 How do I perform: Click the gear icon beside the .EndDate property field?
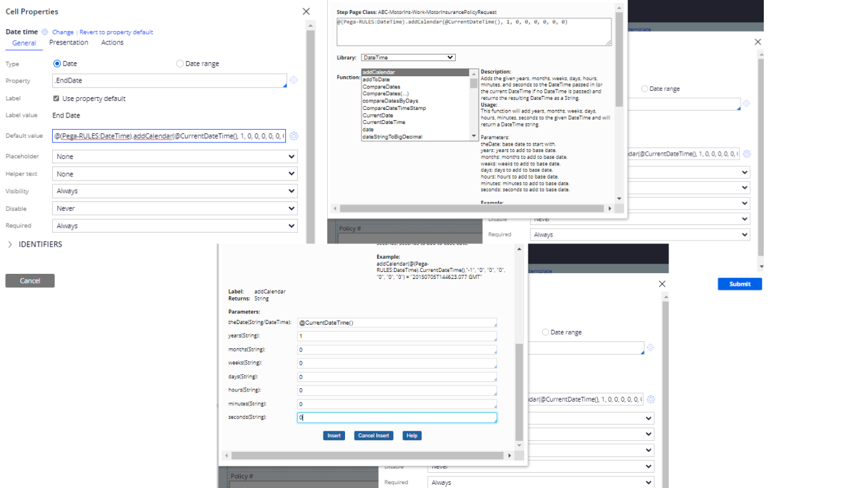tap(293, 81)
